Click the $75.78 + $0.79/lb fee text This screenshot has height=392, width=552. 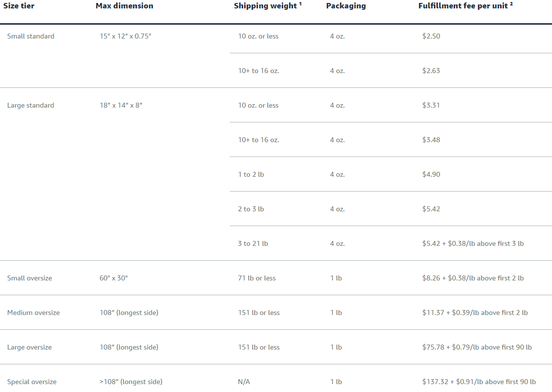pos(477,348)
